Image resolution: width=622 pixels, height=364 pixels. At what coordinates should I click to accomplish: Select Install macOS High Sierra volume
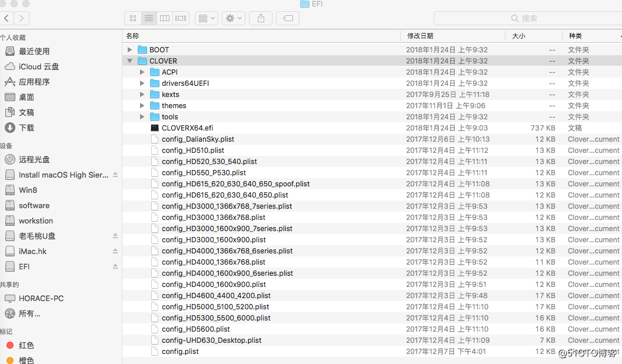[x=64, y=175]
